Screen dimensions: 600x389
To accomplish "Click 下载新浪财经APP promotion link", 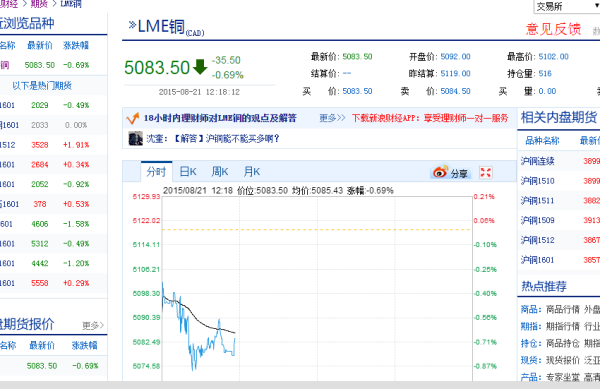I will [430, 118].
